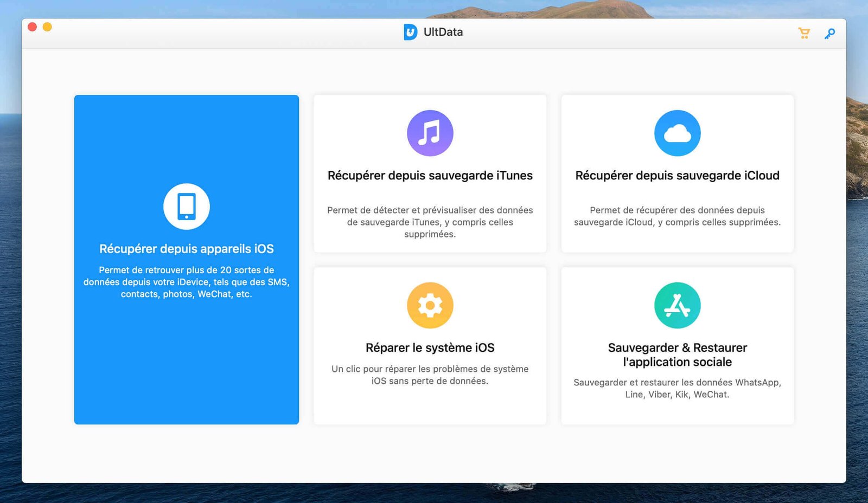The height and width of the screenshot is (503, 868).
Task: Click description 'Un clic pour réparer les problèmes'
Action: [x=430, y=375]
